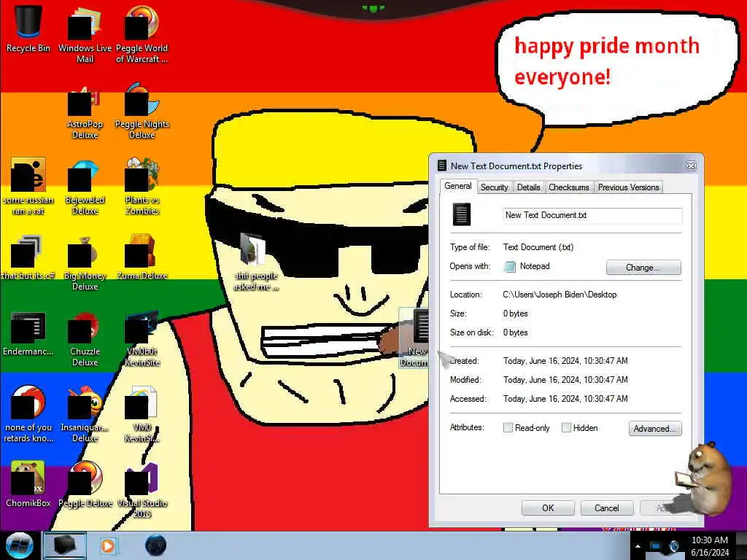This screenshot has height=560, width=747.
Task: Click the Created date value
Action: [565, 361]
